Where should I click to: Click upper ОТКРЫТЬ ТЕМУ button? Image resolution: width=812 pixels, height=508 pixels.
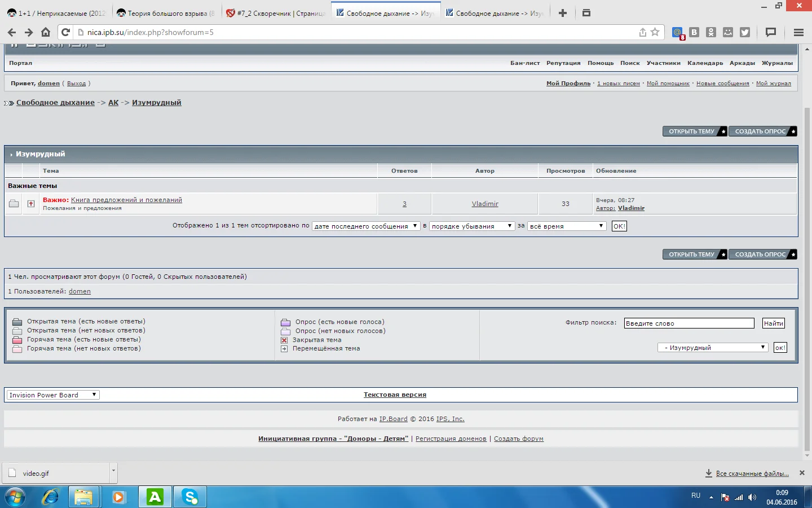click(x=695, y=131)
